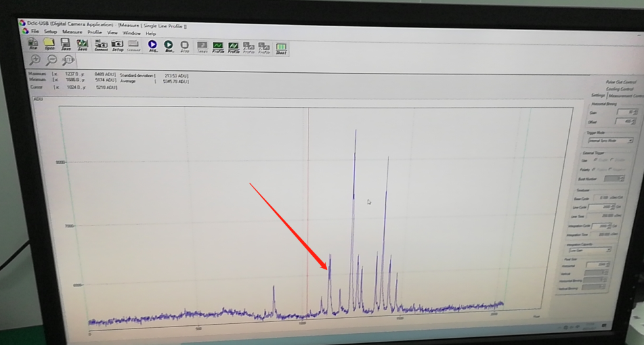Open the File menu
644x345 pixels.
tap(35, 32)
